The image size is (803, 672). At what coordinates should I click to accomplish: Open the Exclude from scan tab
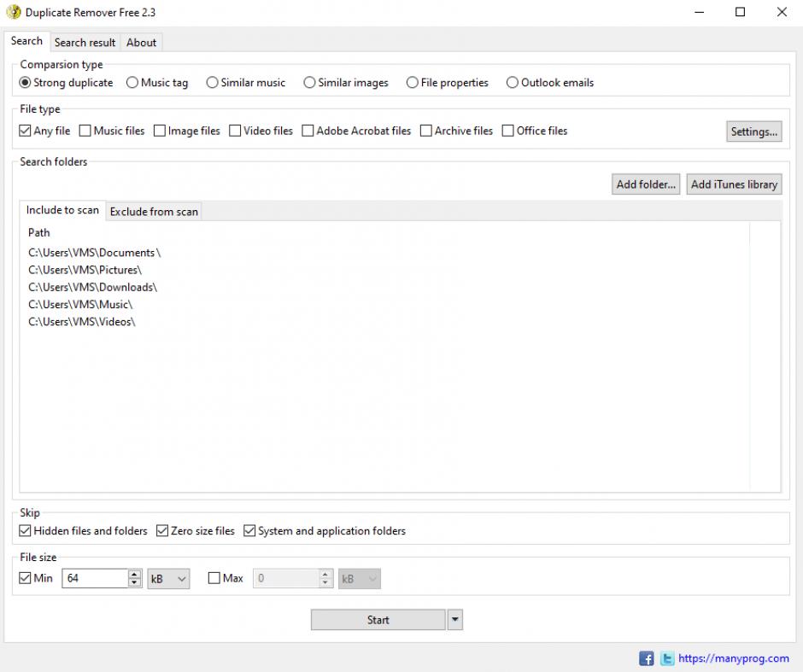pyautogui.click(x=154, y=212)
